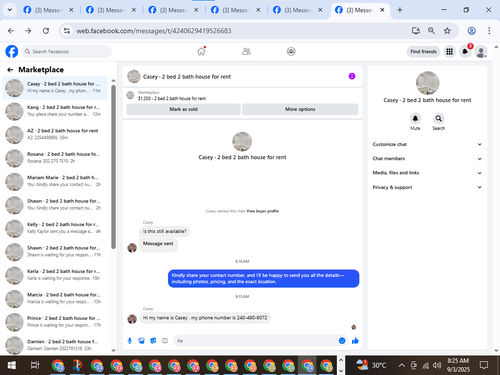Screen dimensions: 500x375
Task: Open the emoji picker in message box
Action: tap(342, 341)
